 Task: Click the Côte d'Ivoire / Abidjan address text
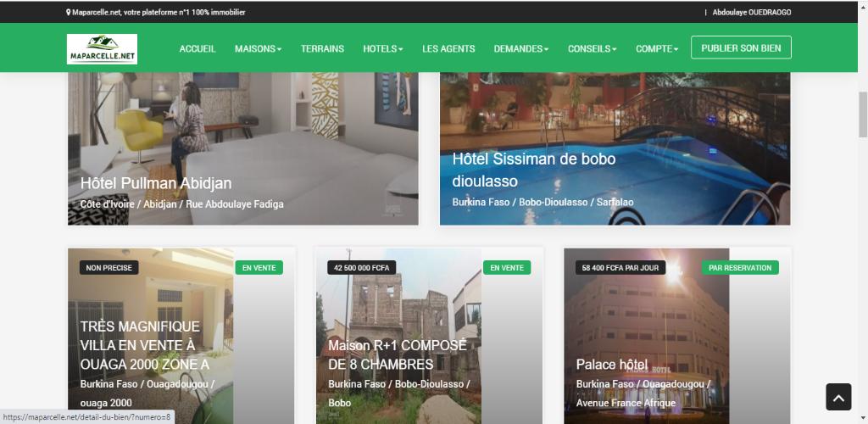tap(181, 204)
